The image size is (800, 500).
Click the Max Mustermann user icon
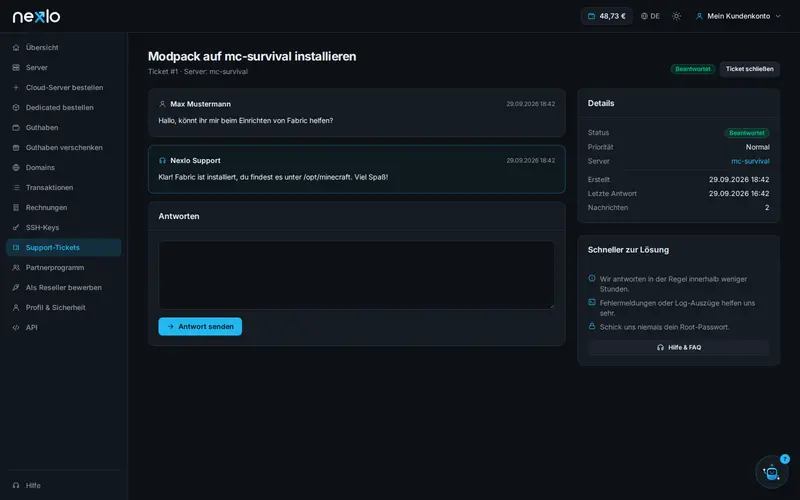tap(162, 104)
